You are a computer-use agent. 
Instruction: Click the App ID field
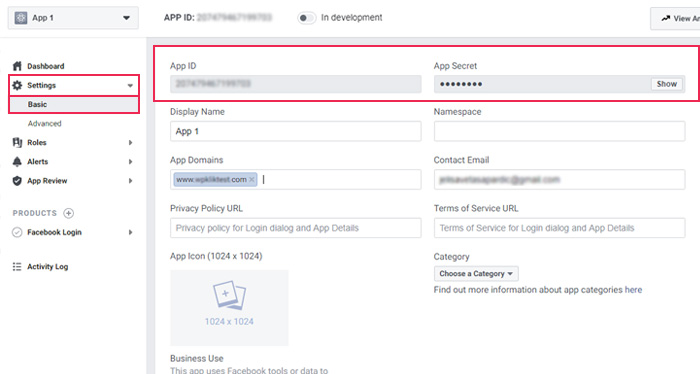click(x=296, y=84)
